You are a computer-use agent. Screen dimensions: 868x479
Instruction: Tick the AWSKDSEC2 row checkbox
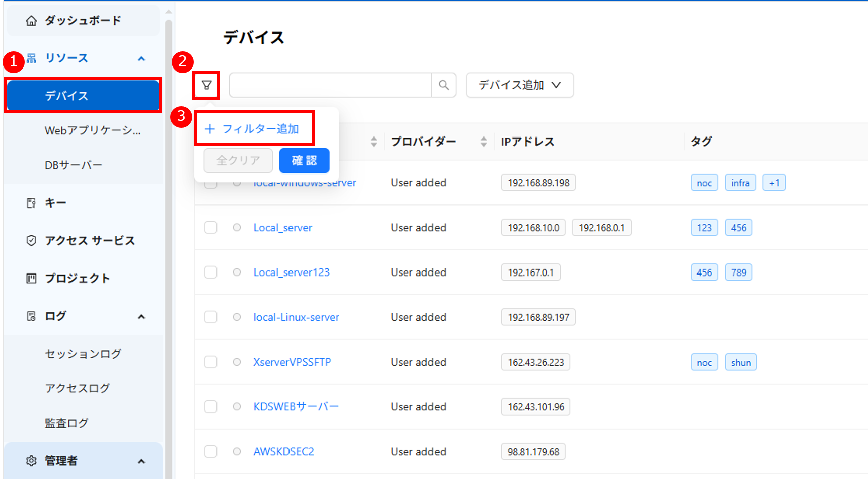coord(211,452)
